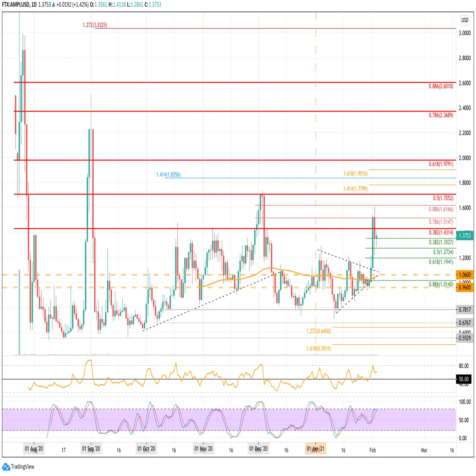
Task: Click the current price tag 1.3753
Action: point(464,235)
